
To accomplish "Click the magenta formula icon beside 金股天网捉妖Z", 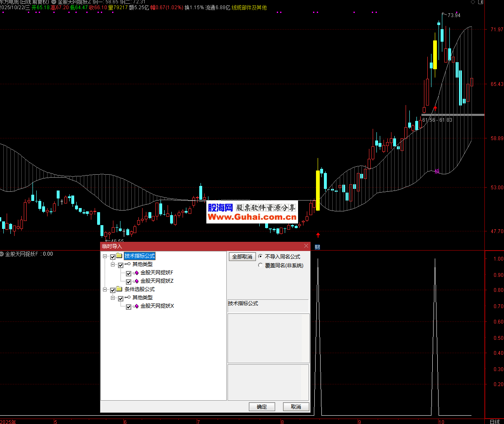I will (136, 281).
